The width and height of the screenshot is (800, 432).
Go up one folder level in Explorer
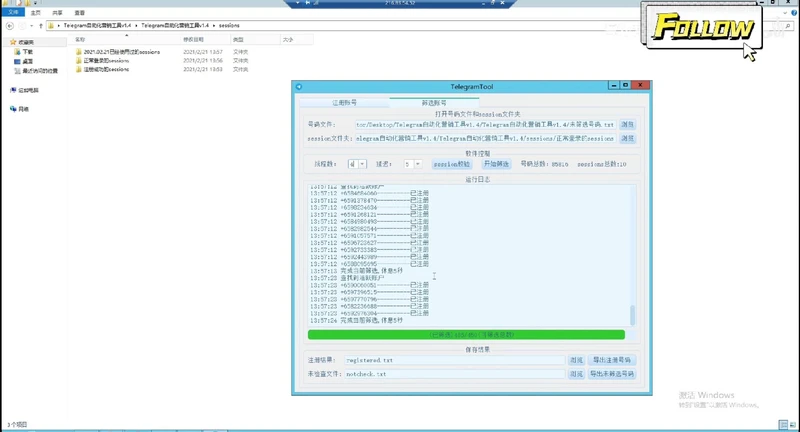click(x=41, y=26)
